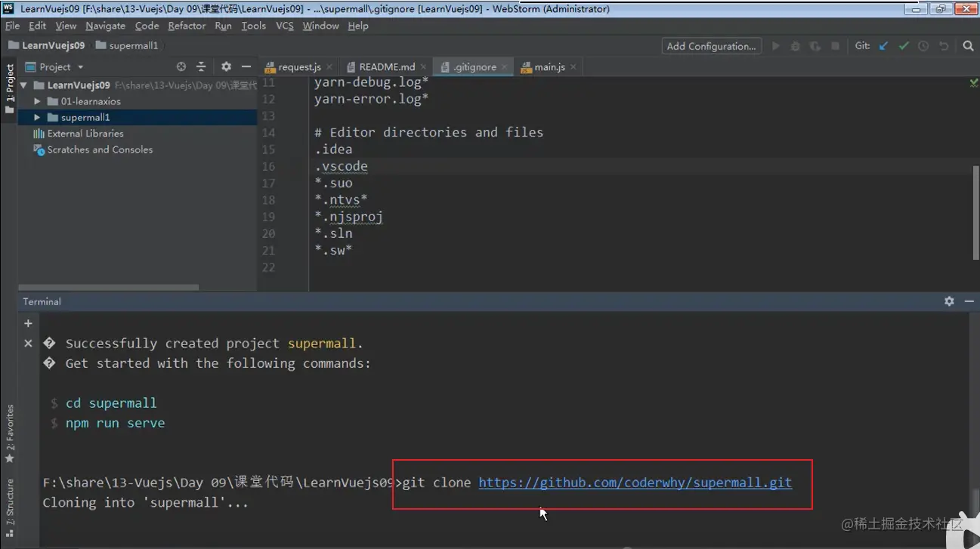
Task: Click the Run configuration play icon
Action: coord(775,46)
